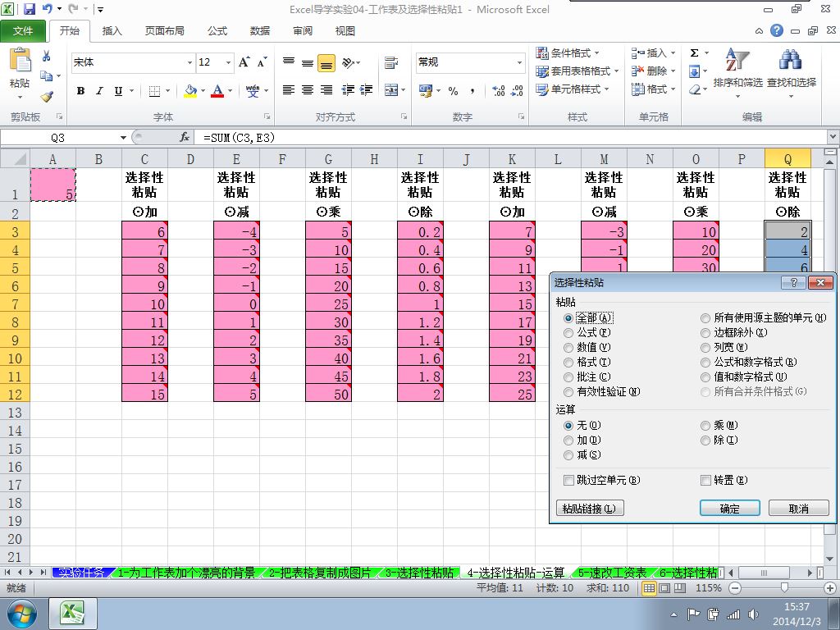The width and height of the screenshot is (840, 630).
Task: Center text horizontally in cell
Action: 308,90
